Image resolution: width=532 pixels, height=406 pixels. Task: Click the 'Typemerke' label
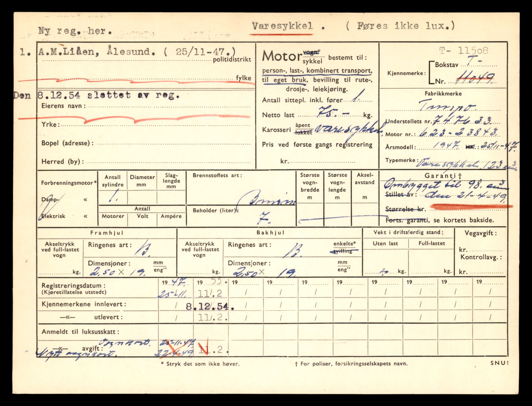[402, 160]
